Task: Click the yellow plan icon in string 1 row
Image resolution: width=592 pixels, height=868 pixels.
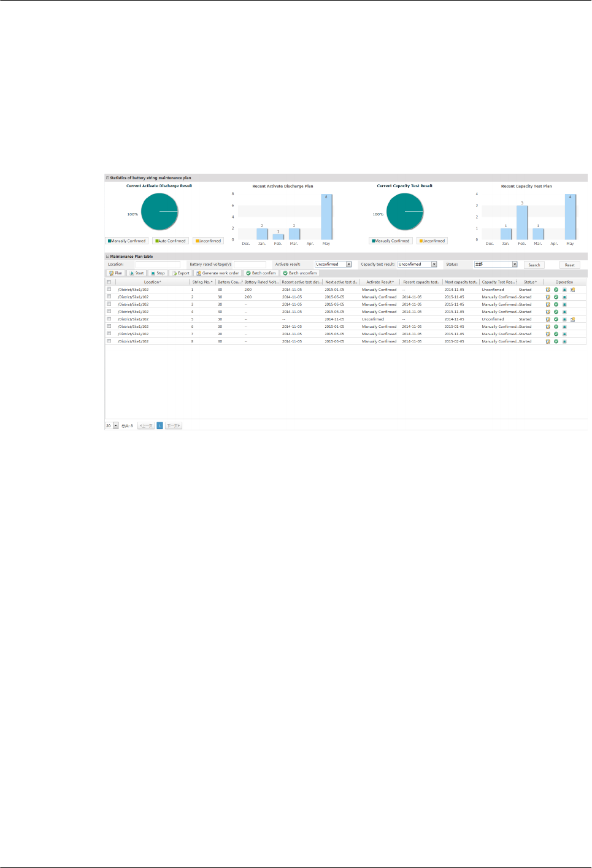Action: (x=548, y=290)
